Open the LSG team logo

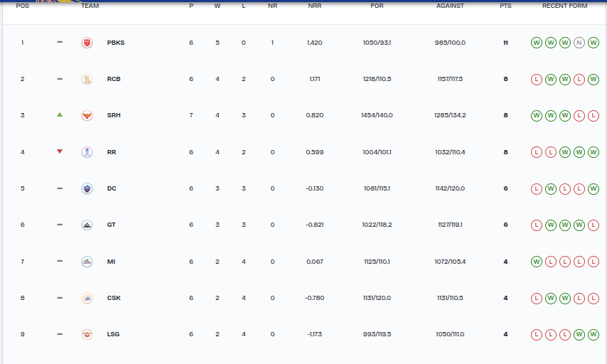(87, 334)
